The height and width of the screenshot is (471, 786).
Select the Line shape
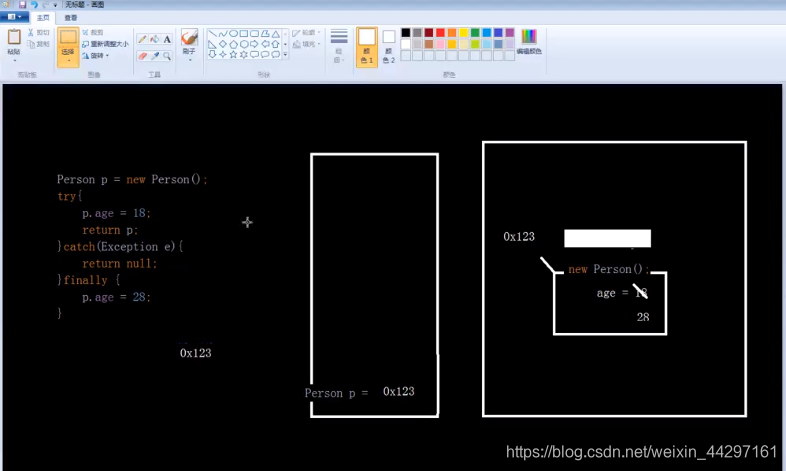click(x=213, y=34)
